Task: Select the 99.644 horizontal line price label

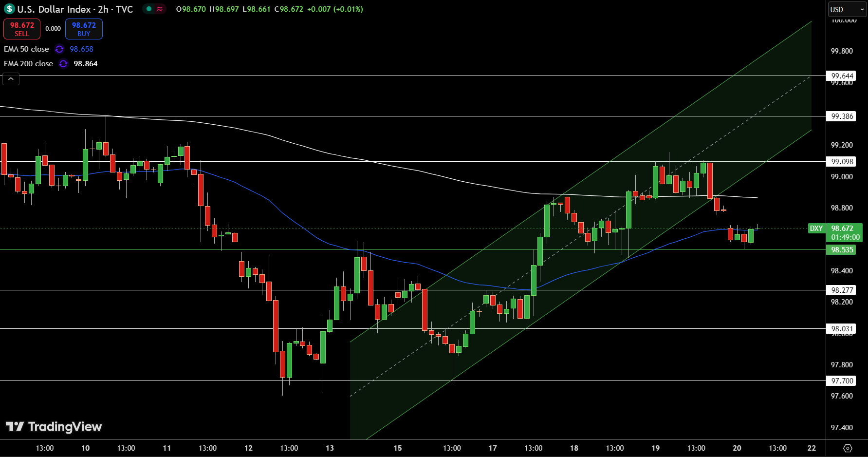Action: [842, 76]
